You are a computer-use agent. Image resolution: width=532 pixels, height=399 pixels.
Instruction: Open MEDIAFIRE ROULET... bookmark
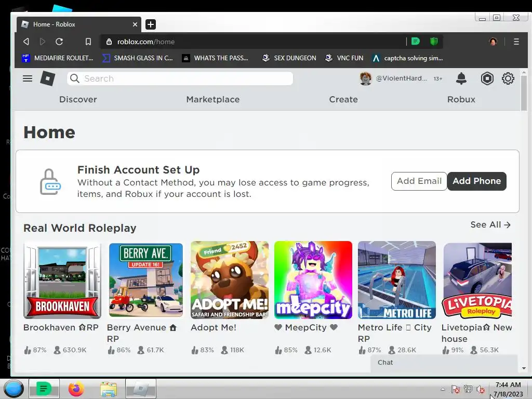point(57,58)
